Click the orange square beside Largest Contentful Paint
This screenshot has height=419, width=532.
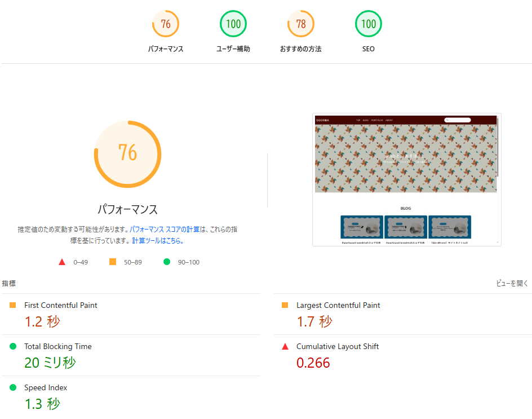[x=285, y=305]
